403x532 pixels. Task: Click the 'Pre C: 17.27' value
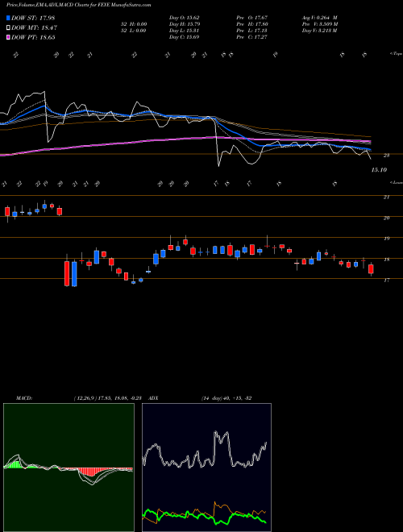point(253,37)
